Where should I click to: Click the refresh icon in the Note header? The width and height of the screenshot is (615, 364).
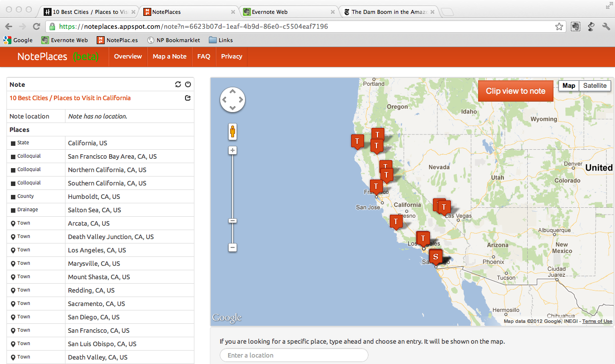click(x=178, y=84)
